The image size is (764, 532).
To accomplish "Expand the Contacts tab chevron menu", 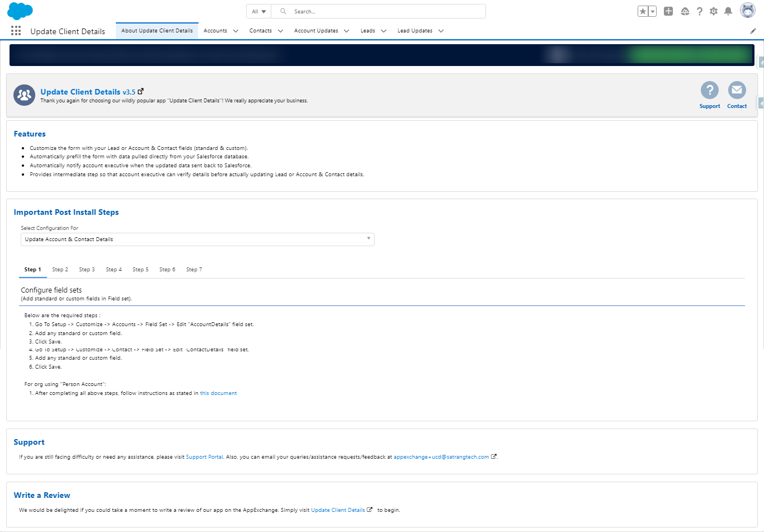I will tap(280, 31).
